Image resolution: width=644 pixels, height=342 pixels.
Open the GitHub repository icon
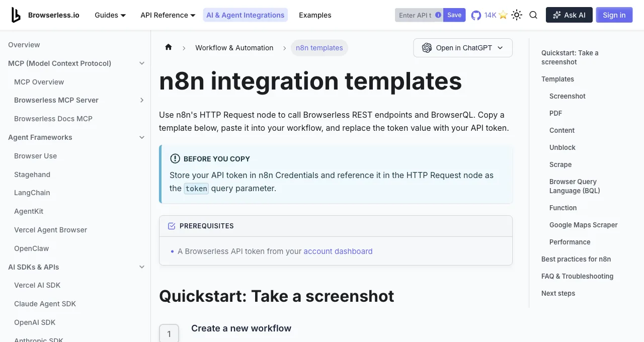click(x=476, y=16)
